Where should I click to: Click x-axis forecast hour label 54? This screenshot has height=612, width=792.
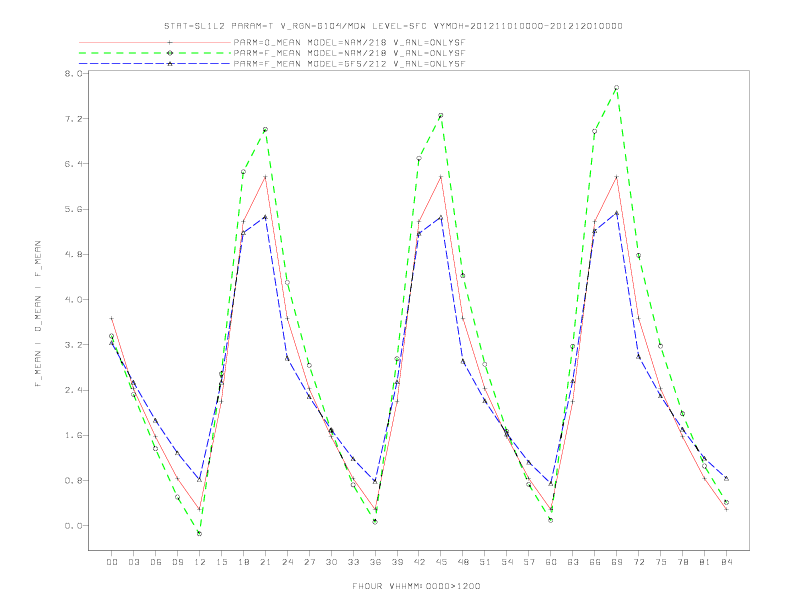(507, 562)
